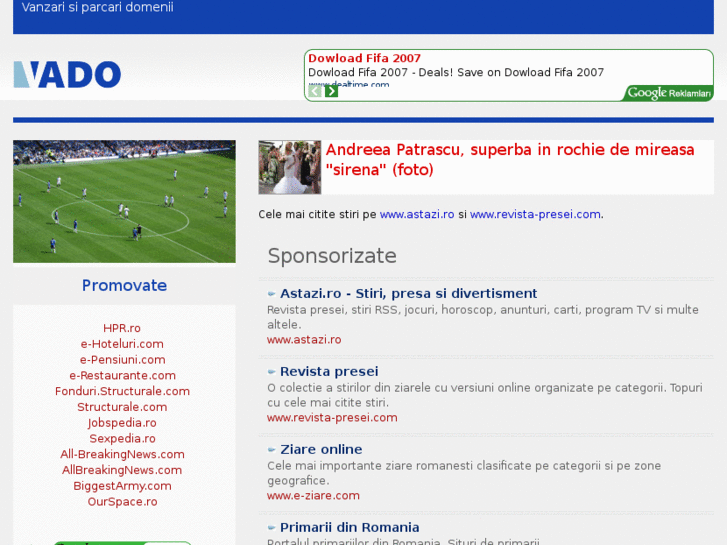Visit the www.e-ziare.com URL
727x545 pixels.
(x=313, y=495)
